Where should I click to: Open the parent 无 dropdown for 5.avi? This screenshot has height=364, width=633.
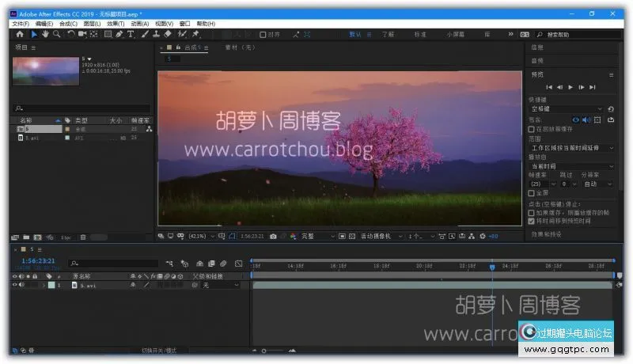pyautogui.click(x=220, y=286)
